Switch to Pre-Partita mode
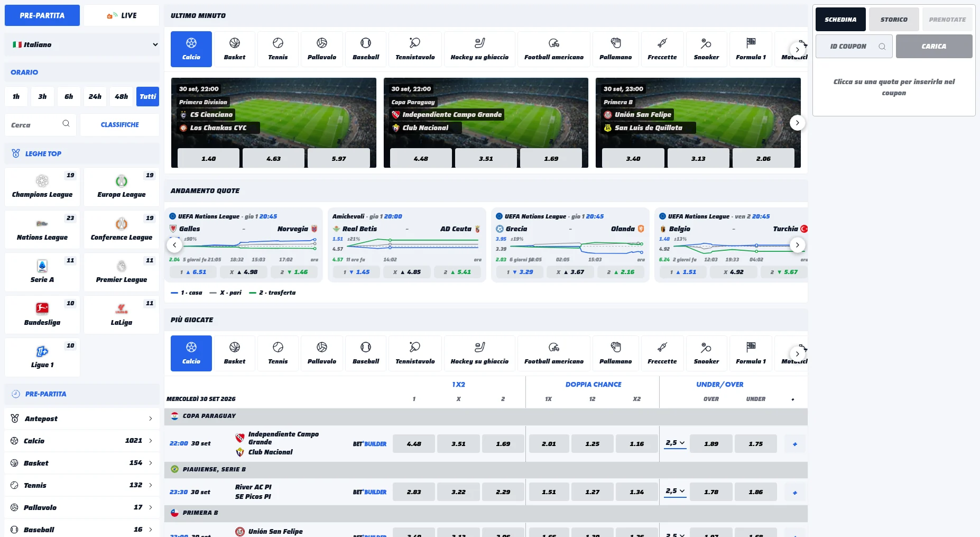 tap(42, 15)
